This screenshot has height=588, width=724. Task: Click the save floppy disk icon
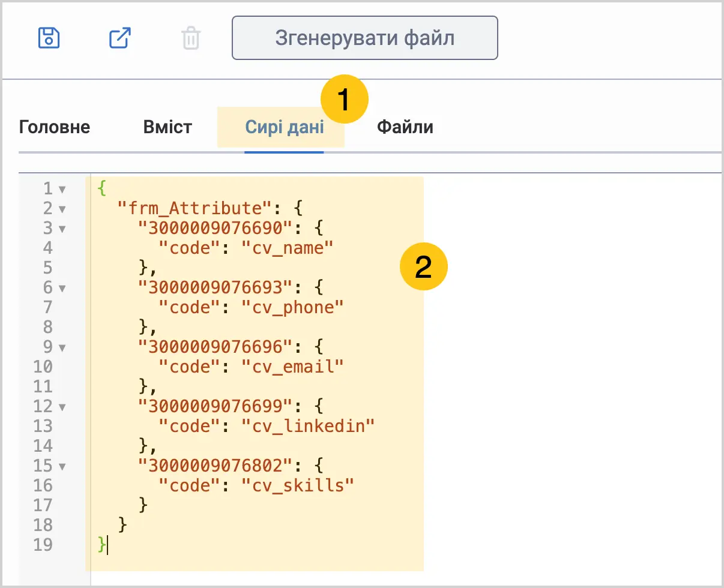coord(49,38)
